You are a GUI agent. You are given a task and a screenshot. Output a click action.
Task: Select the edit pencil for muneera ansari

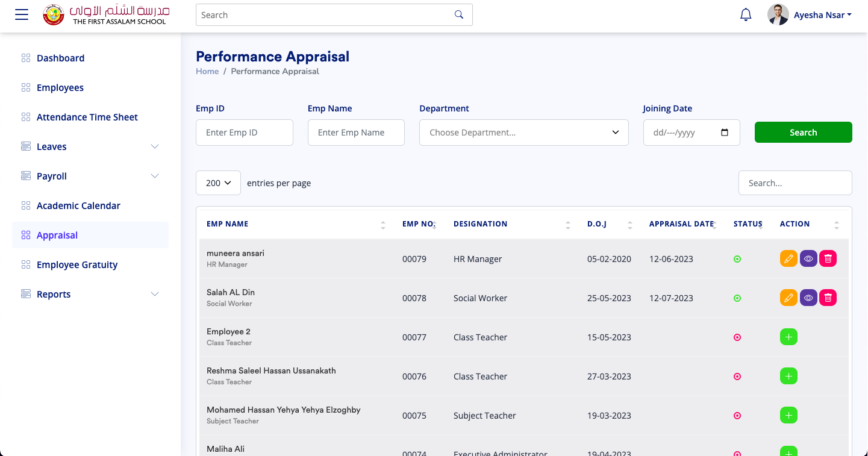[788, 258]
